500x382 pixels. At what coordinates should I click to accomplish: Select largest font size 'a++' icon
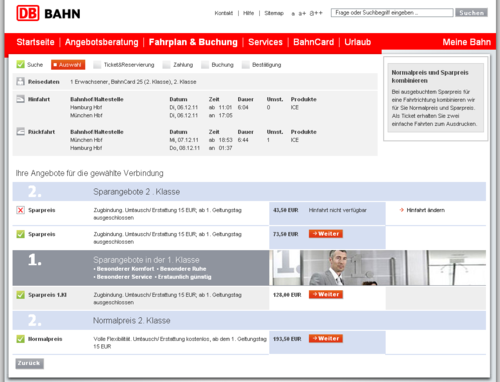[316, 13]
